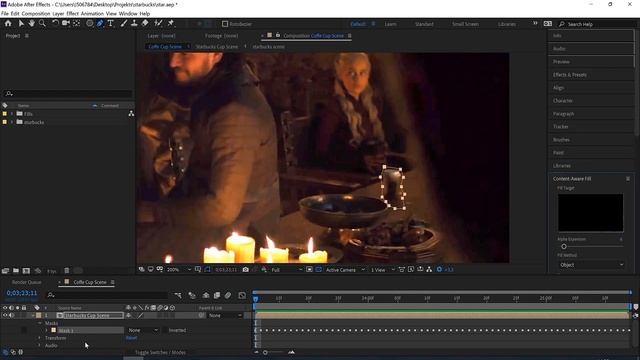Open the Character panel

[x=563, y=100]
